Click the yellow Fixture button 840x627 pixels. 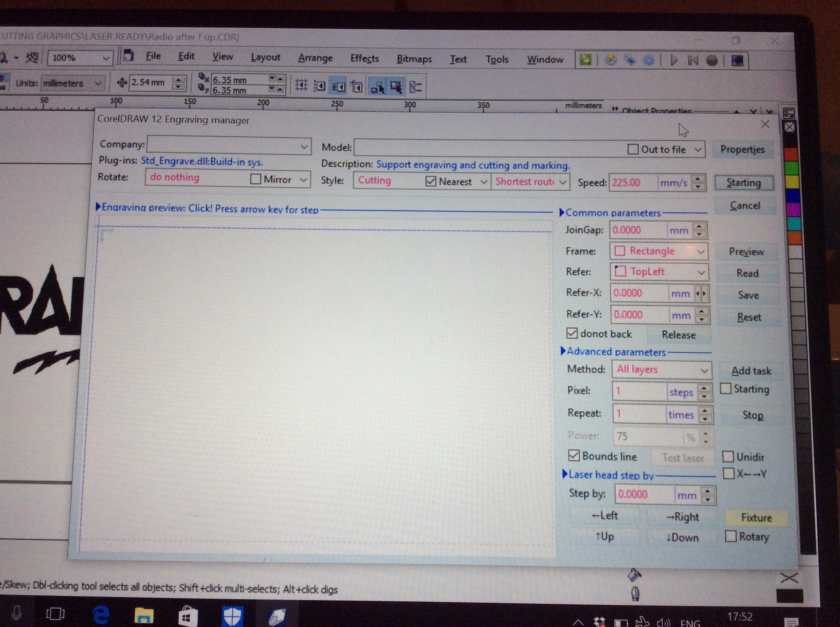click(x=756, y=518)
